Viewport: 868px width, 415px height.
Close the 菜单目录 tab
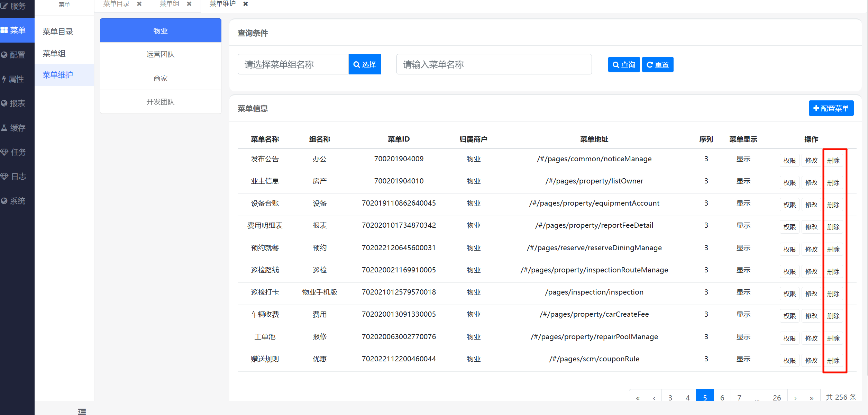pyautogui.click(x=139, y=4)
